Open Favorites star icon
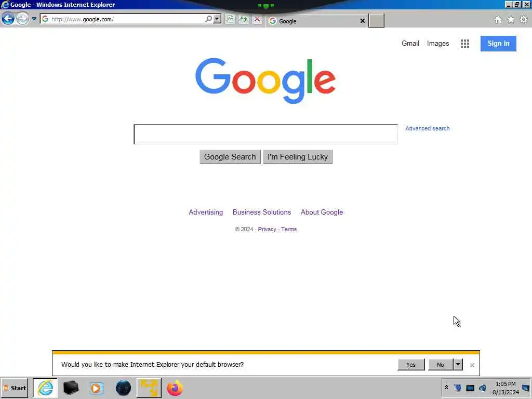Viewport: 532px width, 399px height. (x=511, y=20)
